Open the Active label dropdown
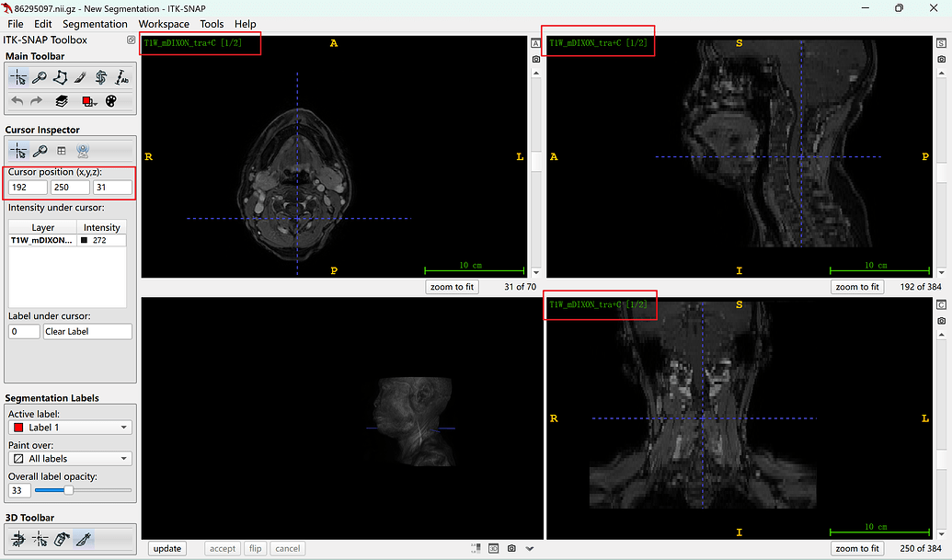The width and height of the screenshot is (952, 560). pos(69,427)
